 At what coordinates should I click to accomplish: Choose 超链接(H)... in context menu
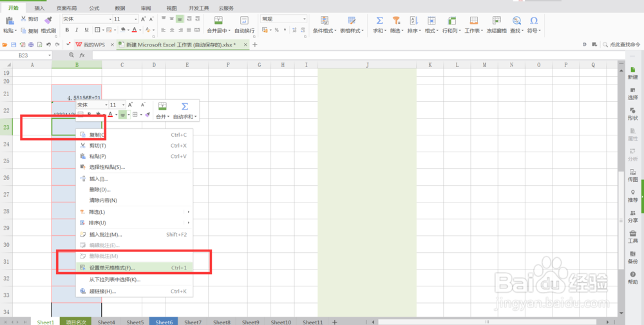(x=135, y=291)
